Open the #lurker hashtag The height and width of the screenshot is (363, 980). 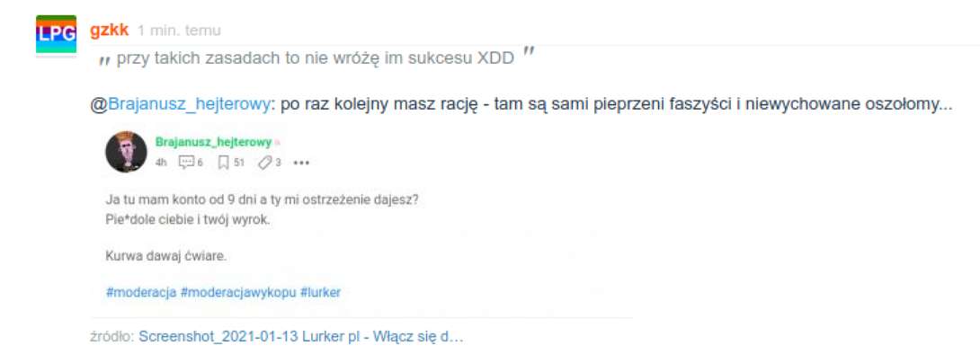point(321,292)
